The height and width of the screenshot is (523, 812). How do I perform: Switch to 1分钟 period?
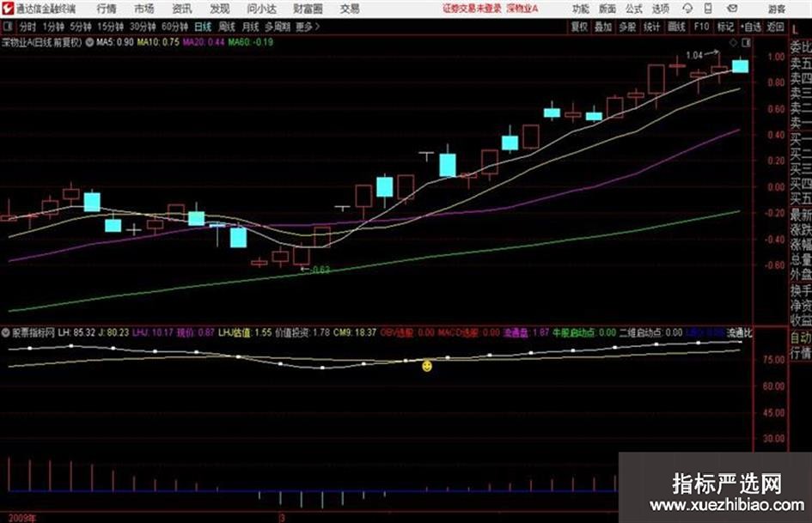(x=52, y=27)
